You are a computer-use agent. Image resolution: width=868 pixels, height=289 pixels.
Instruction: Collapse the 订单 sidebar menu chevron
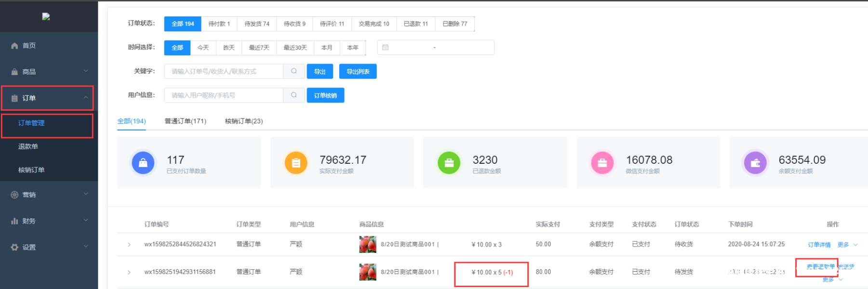coord(86,97)
